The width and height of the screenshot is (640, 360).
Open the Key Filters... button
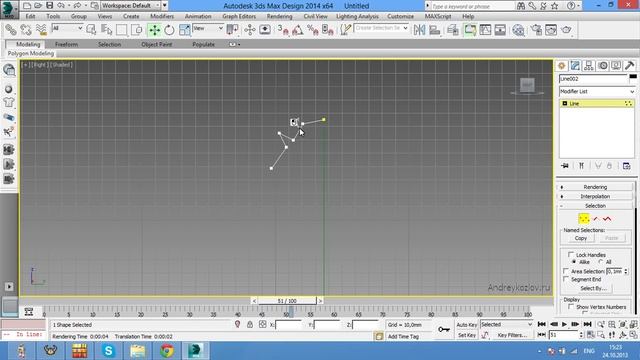click(512, 335)
